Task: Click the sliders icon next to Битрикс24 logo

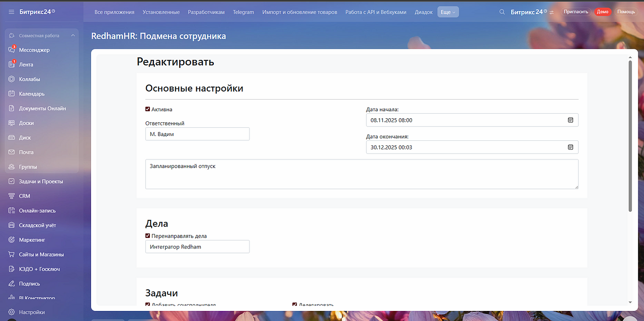Action: tap(552, 12)
